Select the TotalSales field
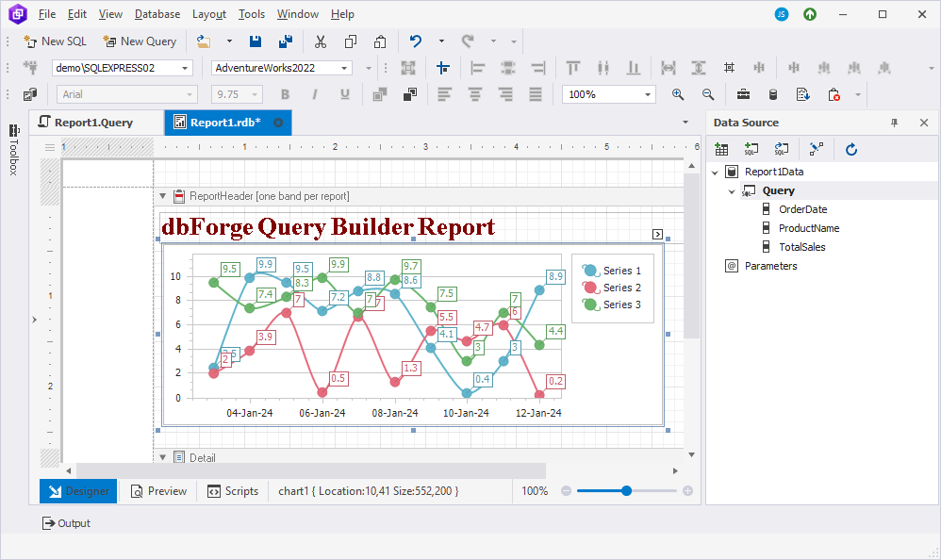This screenshot has width=941, height=560. (x=801, y=247)
